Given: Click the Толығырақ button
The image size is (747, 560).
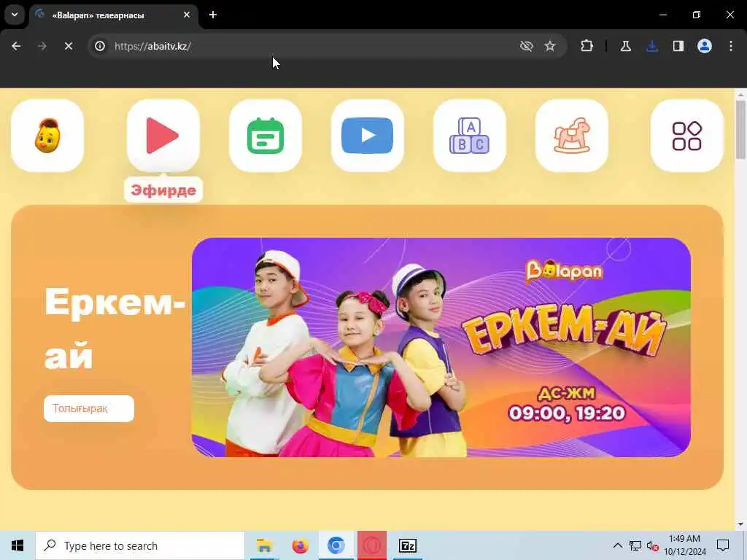Looking at the screenshot, I should (89, 408).
